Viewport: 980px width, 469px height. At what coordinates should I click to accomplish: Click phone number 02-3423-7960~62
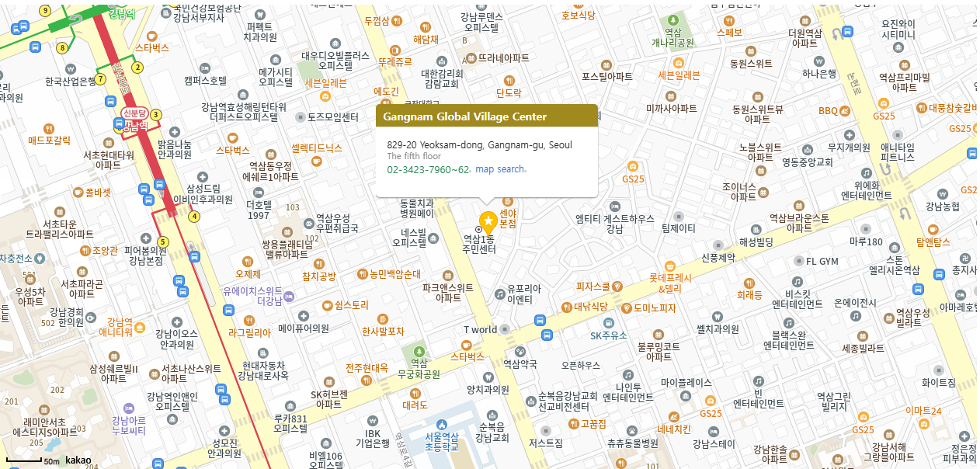(428, 169)
